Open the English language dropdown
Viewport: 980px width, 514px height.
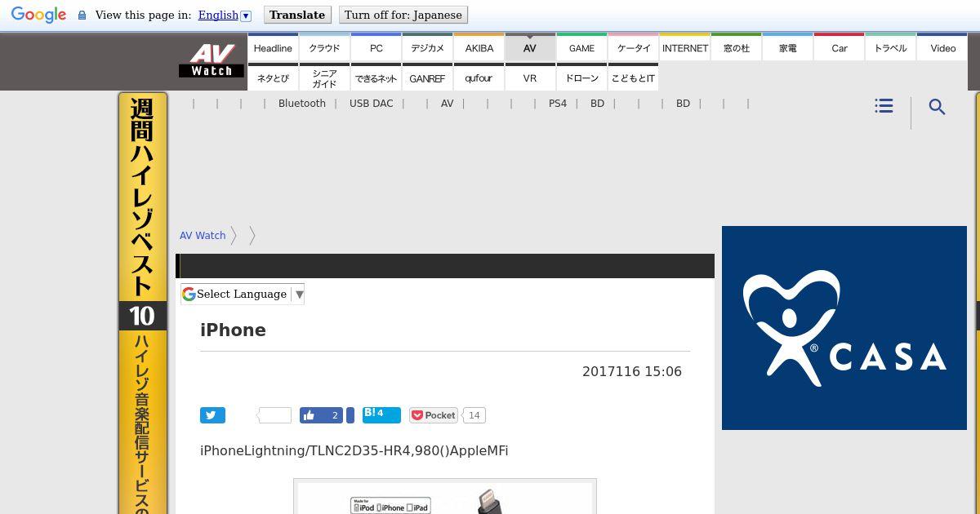[225, 15]
